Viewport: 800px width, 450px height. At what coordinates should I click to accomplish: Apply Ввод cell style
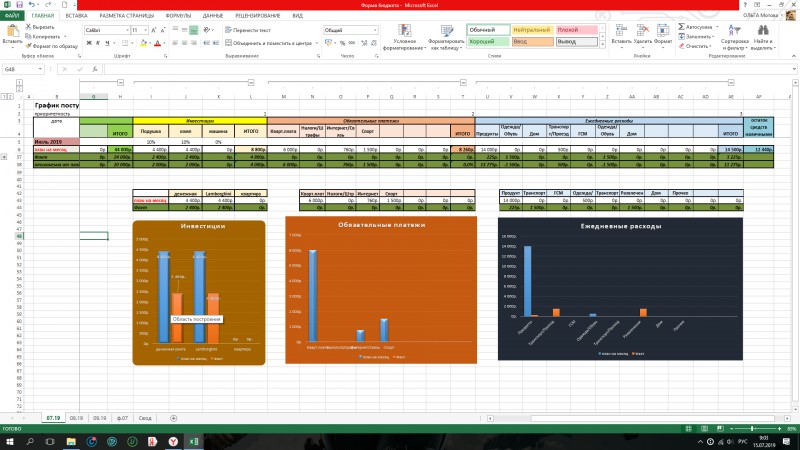tap(532, 41)
